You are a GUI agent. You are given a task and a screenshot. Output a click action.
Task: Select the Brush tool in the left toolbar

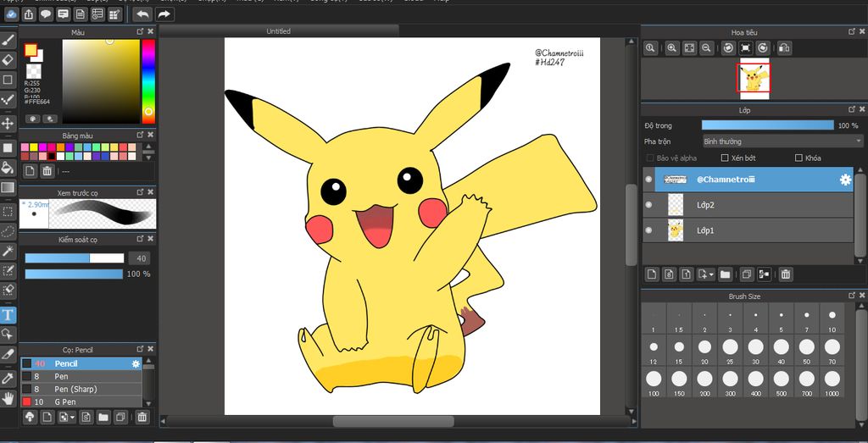[x=8, y=41]
